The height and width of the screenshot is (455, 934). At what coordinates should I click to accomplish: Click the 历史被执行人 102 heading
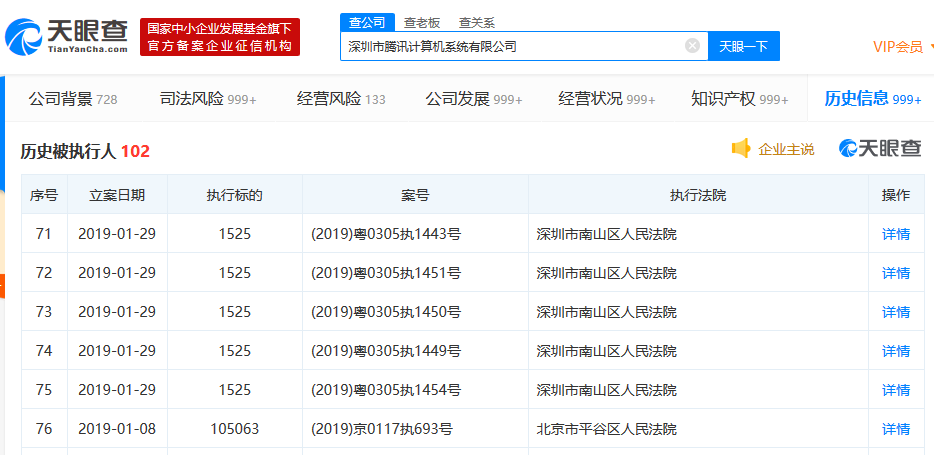point(85,152)
